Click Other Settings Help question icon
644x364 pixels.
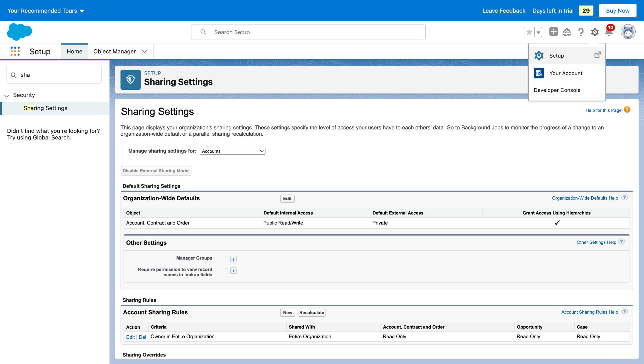click(621, 242)
